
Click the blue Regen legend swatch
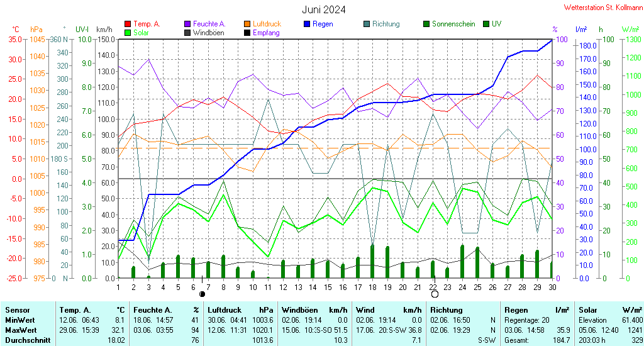(307, 25)
